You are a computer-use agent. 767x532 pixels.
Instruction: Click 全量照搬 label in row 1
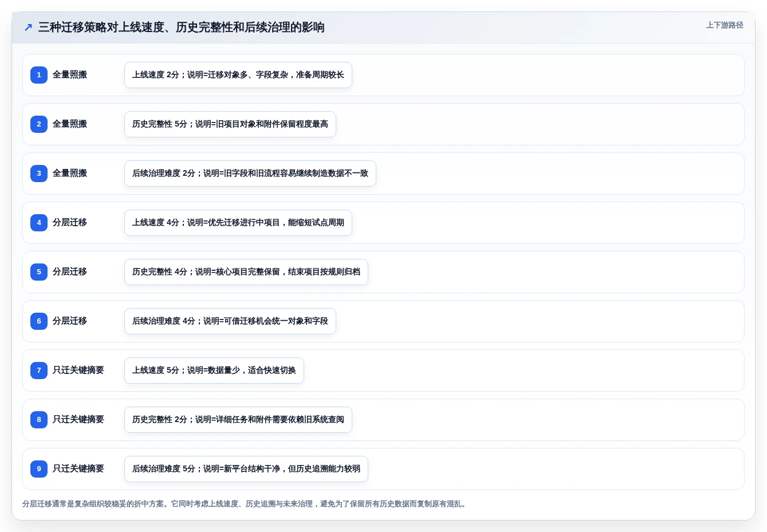70,75
